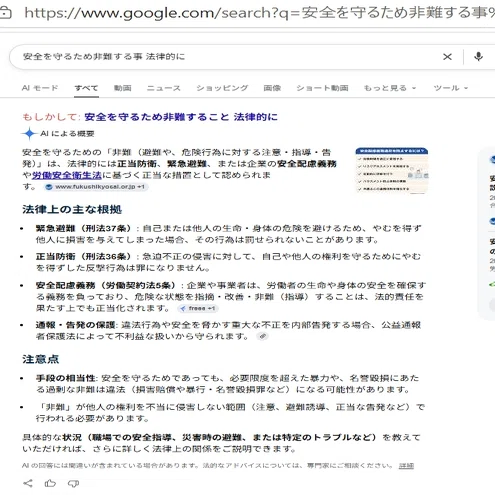Expand the もっと見る dropdown
Viewport: 495px width, 495px height.
(390, 88)
